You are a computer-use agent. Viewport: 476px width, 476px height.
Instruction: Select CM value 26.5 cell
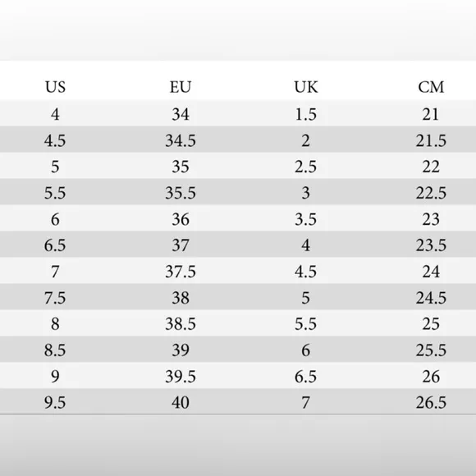point(431,402)
